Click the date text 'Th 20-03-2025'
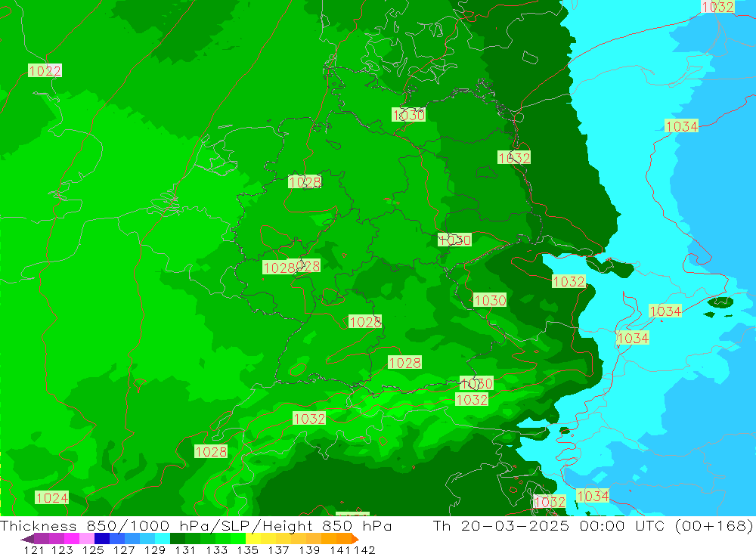 tap(501, 525)
